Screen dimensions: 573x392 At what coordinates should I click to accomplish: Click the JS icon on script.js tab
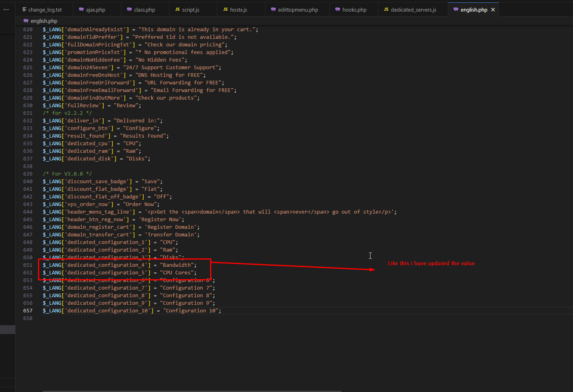(177, 10)
